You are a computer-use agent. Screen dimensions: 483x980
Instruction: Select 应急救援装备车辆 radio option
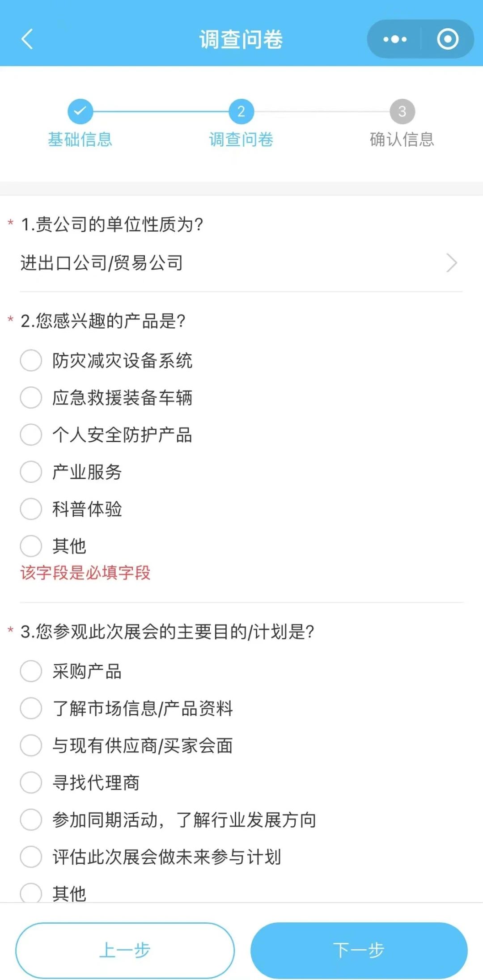coord(31,397)
